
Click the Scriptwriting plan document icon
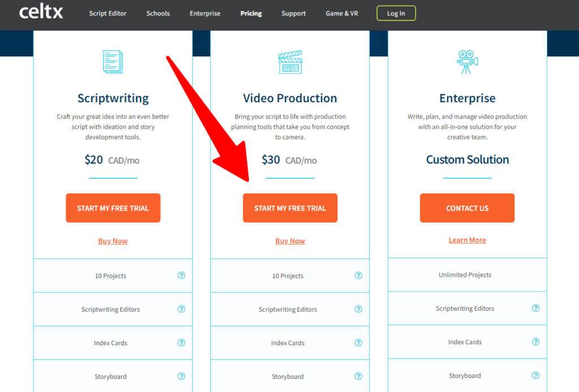(x=113, y=62)
